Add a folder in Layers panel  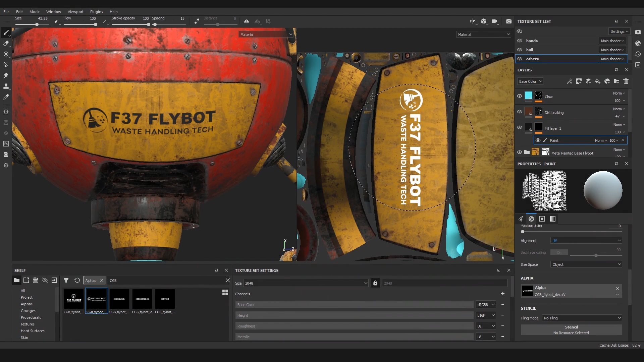tap(616, 81)
